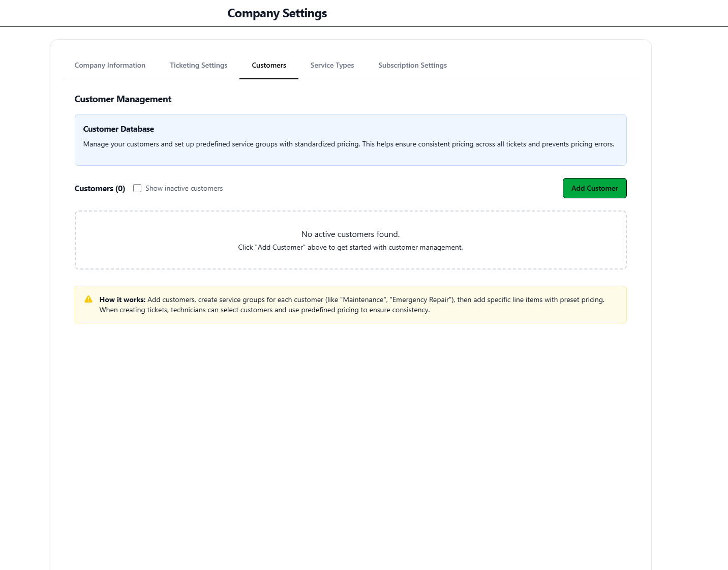728x570 pixels.
Task: Click the warning triangle icon in yellow banner
Action: (x=88, y=299)
